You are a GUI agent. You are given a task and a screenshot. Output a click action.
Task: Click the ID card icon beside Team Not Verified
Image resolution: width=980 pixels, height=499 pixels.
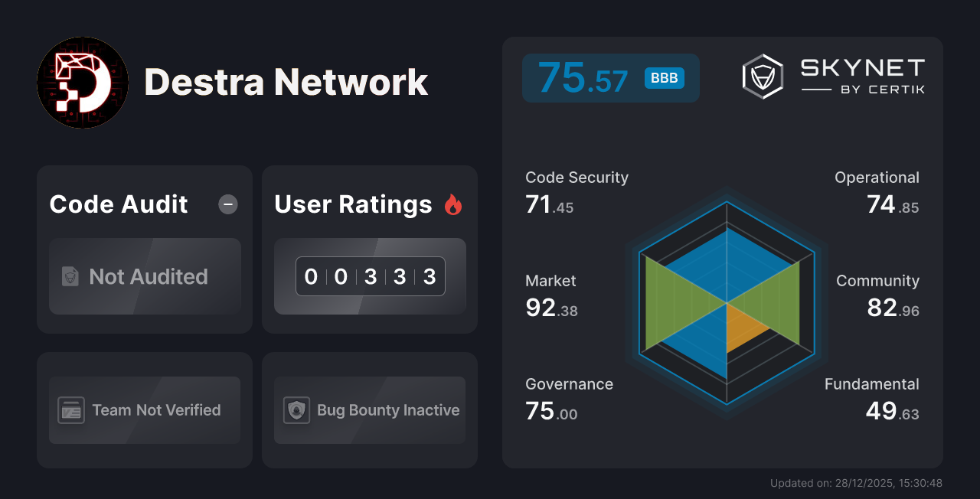coord(71,410)
